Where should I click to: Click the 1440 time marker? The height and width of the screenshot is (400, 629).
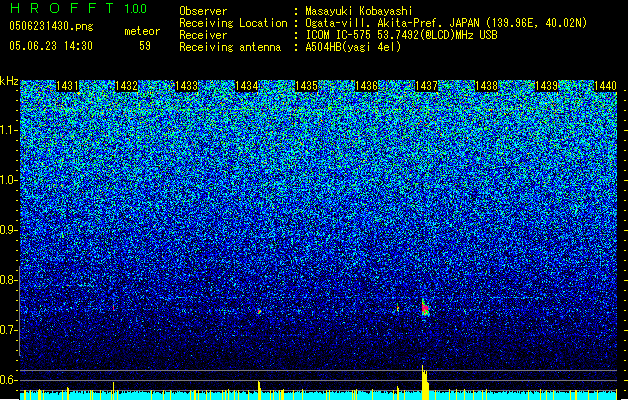(x=605, y=86)
